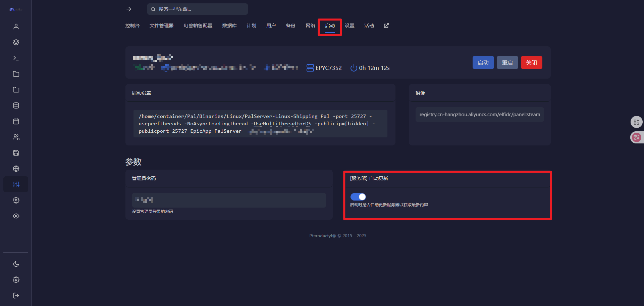Switch to the 文件管理器 tab

coord(161,26)
